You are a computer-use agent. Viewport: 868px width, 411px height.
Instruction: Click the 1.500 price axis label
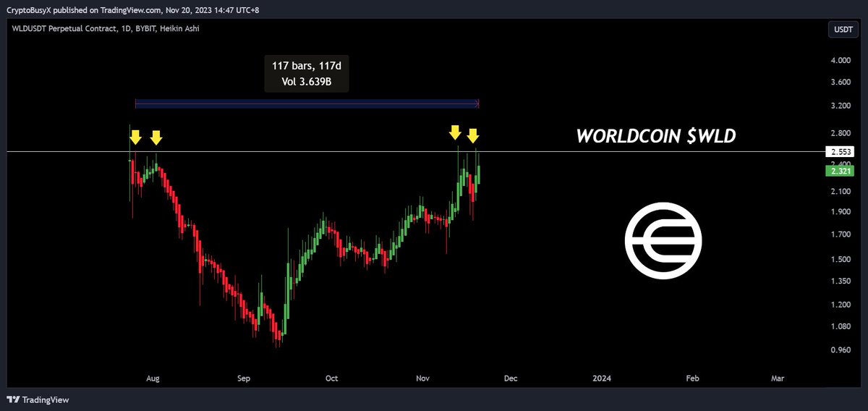[x=841, y=259]
